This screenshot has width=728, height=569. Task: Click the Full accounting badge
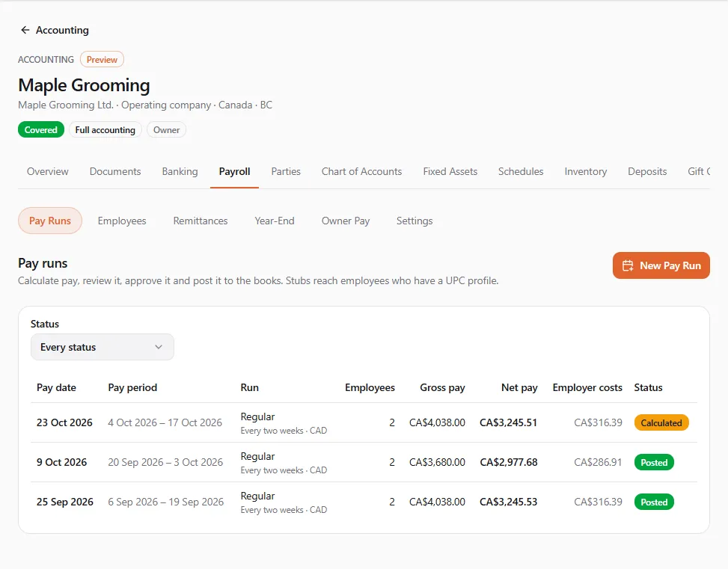105,130
